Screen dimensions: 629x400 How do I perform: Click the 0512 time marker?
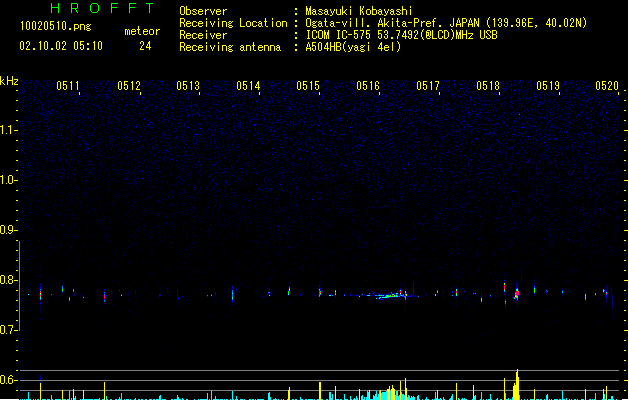point(129,85)
